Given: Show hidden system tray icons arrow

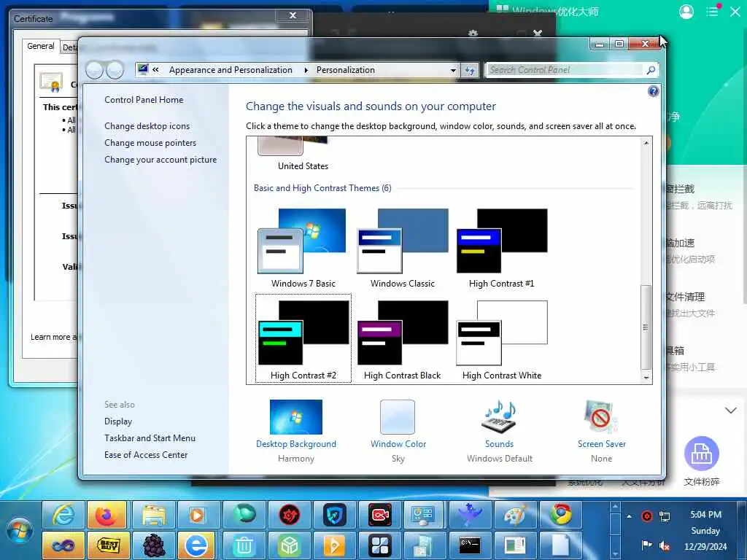Looking at the screenshot, I should (630, 516).
